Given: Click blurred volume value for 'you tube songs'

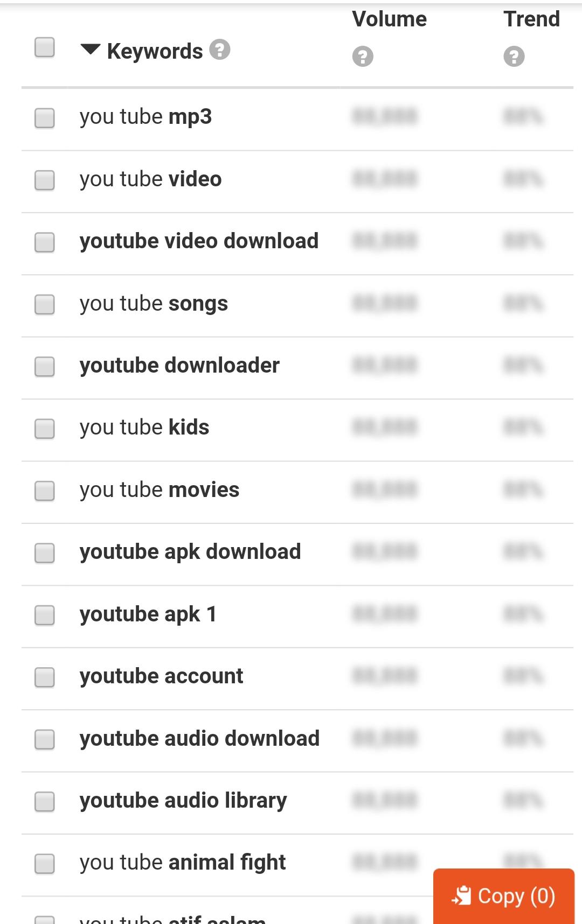Looking at the screenshot, I should click(385, 303).
